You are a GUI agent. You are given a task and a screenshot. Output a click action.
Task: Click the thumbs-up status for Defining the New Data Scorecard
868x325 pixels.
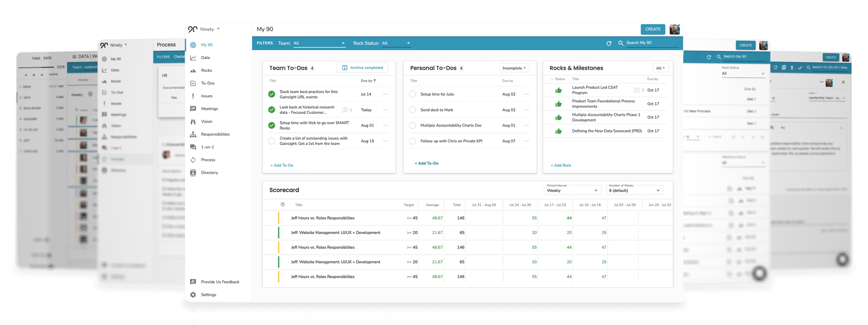coord(558,131)
